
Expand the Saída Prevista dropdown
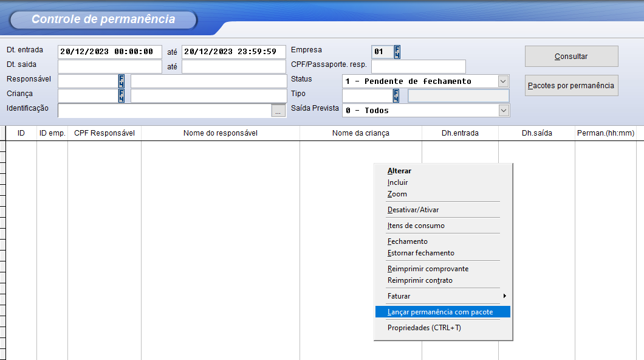pos(503,110)
